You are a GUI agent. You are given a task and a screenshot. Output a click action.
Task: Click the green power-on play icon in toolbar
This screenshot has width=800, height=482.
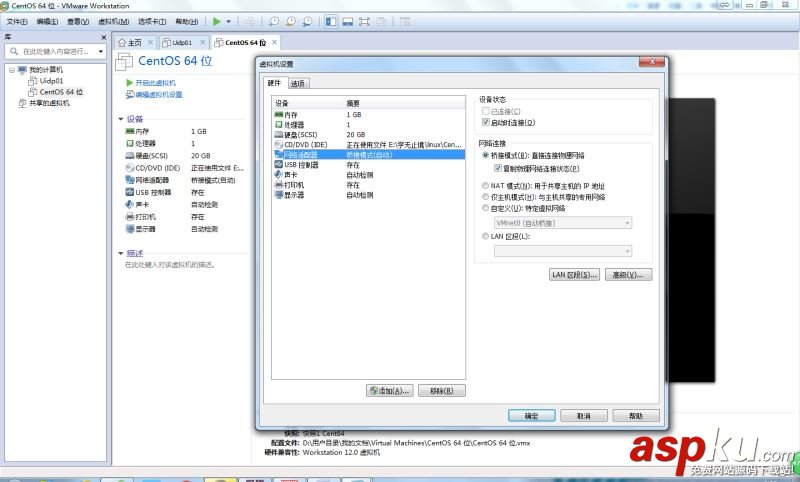[216, 21]
